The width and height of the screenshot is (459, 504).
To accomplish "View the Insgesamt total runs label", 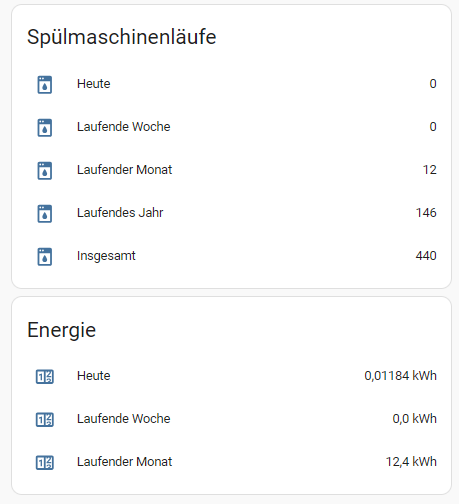I will pos(106,256).
